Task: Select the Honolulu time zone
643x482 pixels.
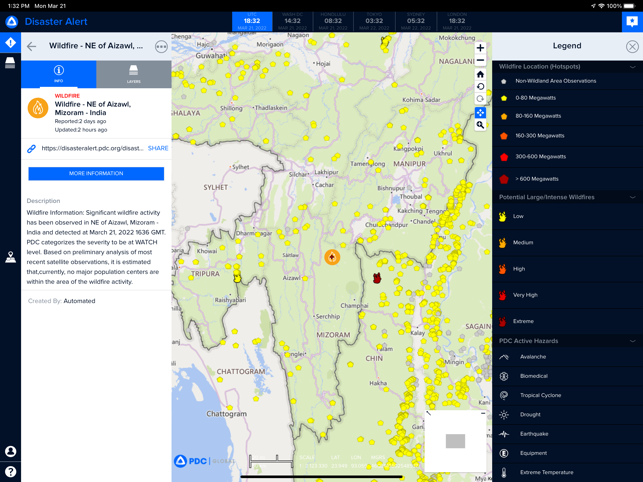Action: click(333, 21)
